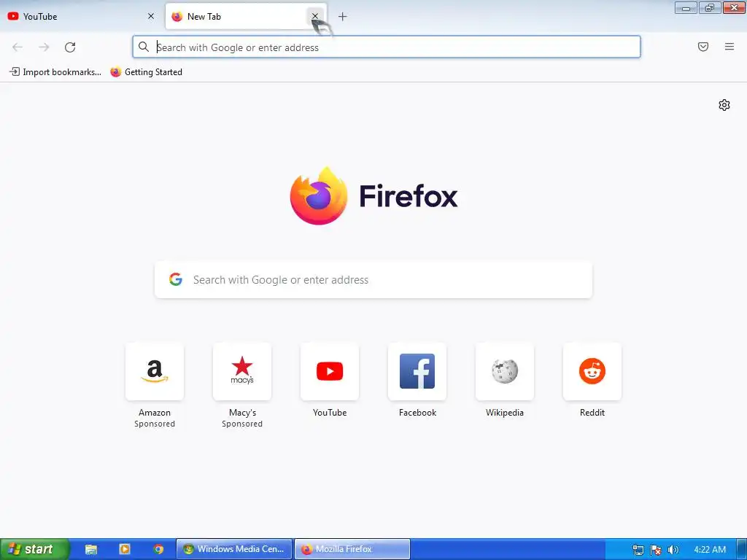Click the 4:22 AM clock

click(710, 550)
